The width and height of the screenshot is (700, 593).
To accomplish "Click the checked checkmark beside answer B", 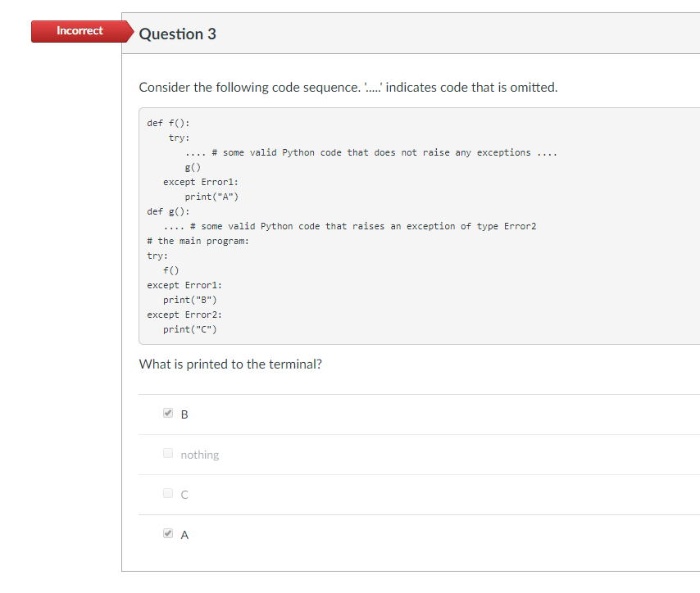I will point(168,413).
